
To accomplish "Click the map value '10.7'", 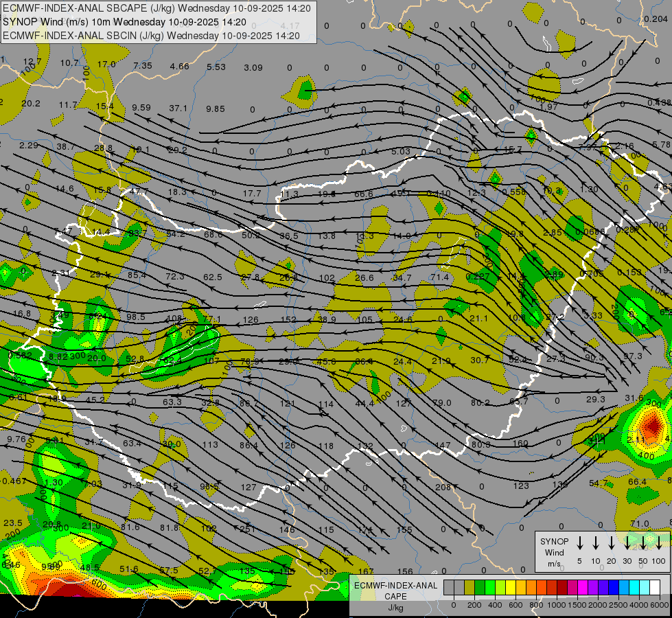I will tap(69, 63).
